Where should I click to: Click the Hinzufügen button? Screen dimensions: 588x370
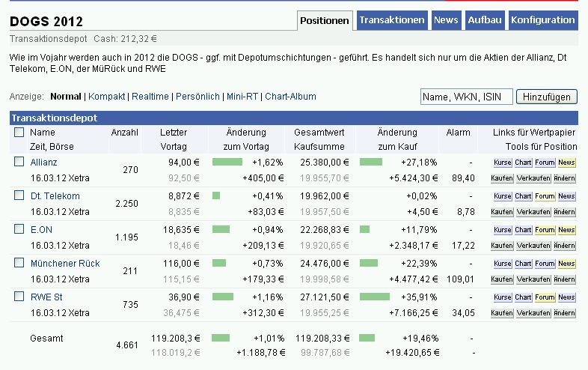548,97
